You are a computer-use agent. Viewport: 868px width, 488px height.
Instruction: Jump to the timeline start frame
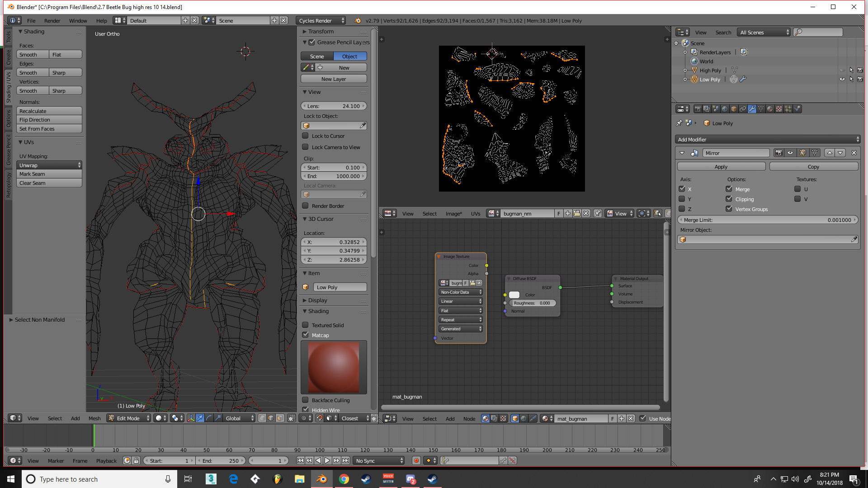pos(300,461)
